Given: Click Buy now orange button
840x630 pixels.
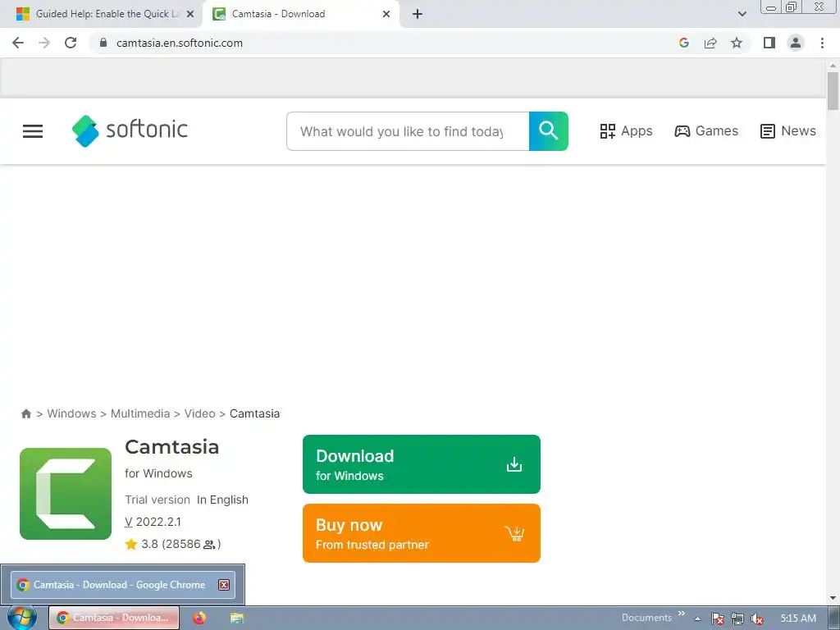Looking at the screenshot, I should (x=422, y=533).
